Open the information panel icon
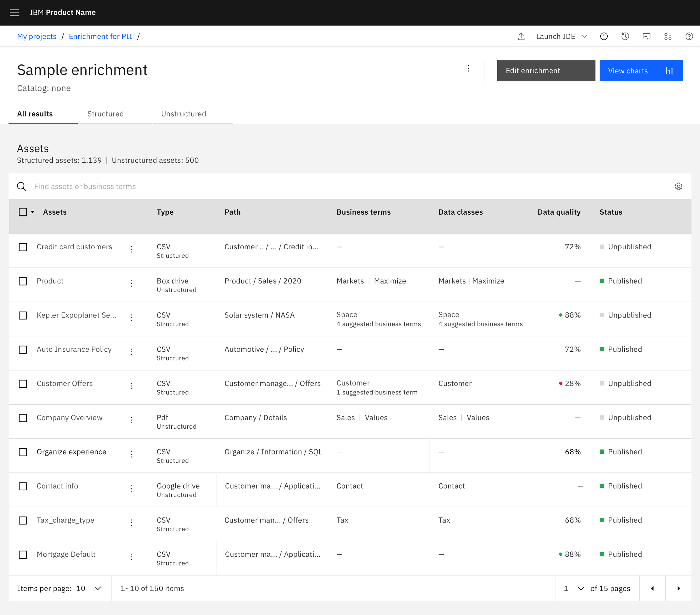The width and height of the screenshot is (700, 615). [604, 37]
